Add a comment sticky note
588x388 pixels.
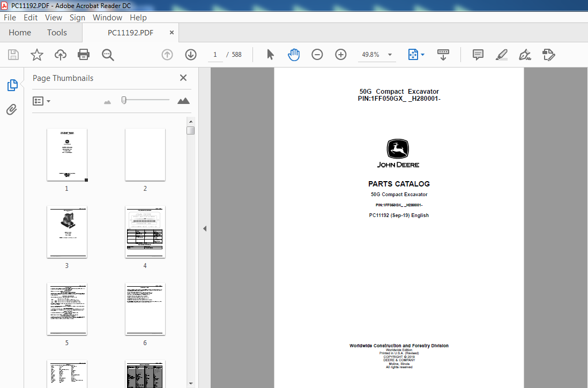478,55
